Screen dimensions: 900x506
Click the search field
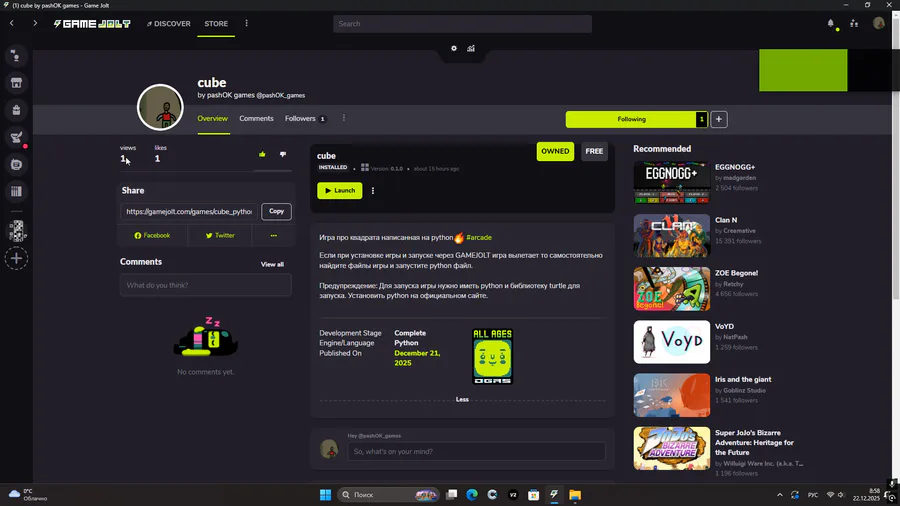[x=462, y=24]
